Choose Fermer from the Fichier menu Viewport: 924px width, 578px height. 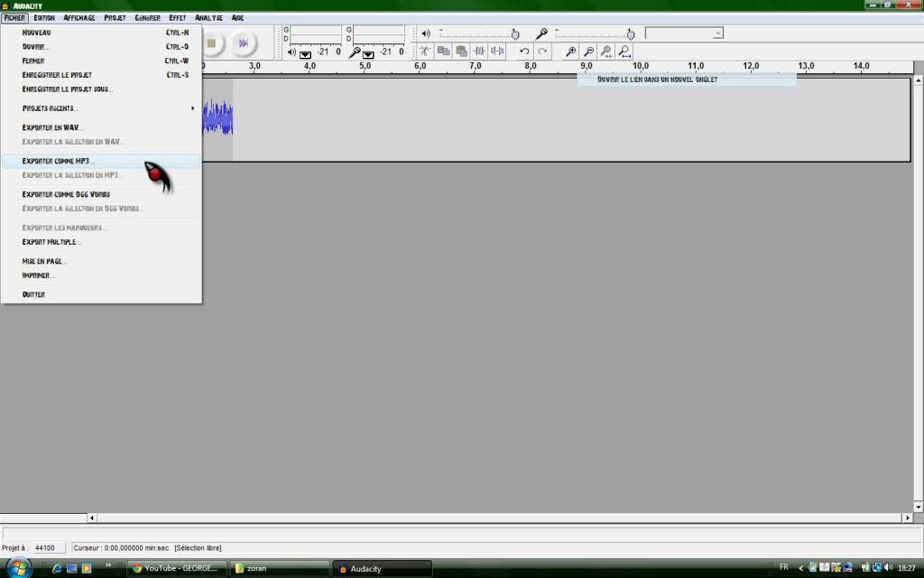tap(101, 61)
